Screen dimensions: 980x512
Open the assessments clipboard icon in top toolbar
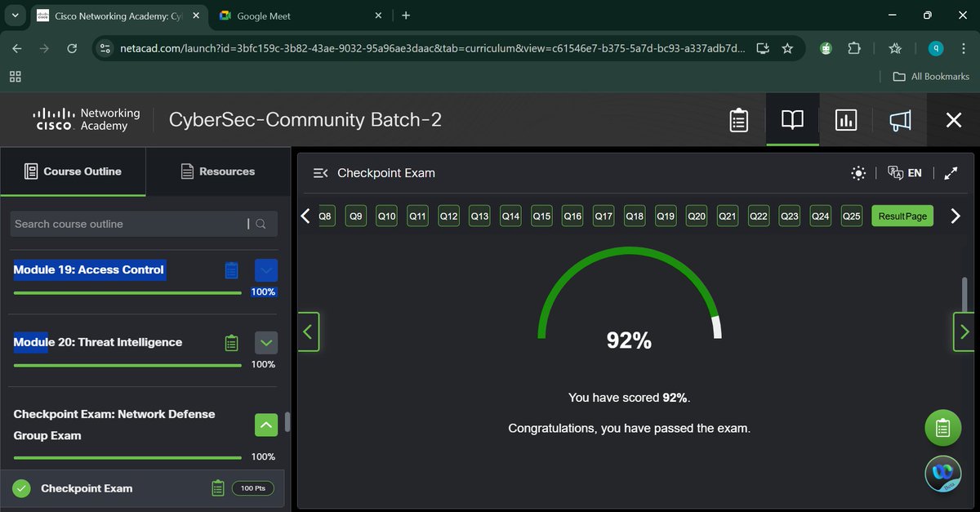pyautogui.click(x=738, y=119)
